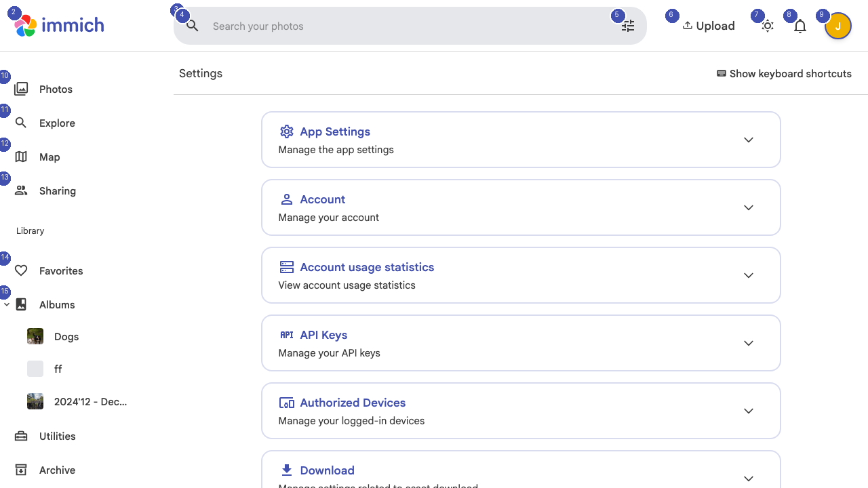Screen dimensions: 868x488
Task: Open the notifications bell
Action: (800, 25)
